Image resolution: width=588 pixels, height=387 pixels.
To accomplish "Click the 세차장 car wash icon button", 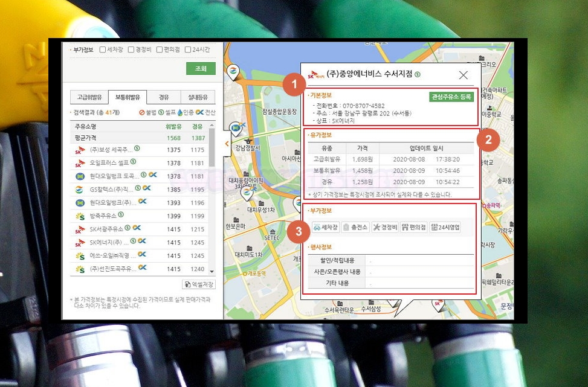I will coord(326,227).
